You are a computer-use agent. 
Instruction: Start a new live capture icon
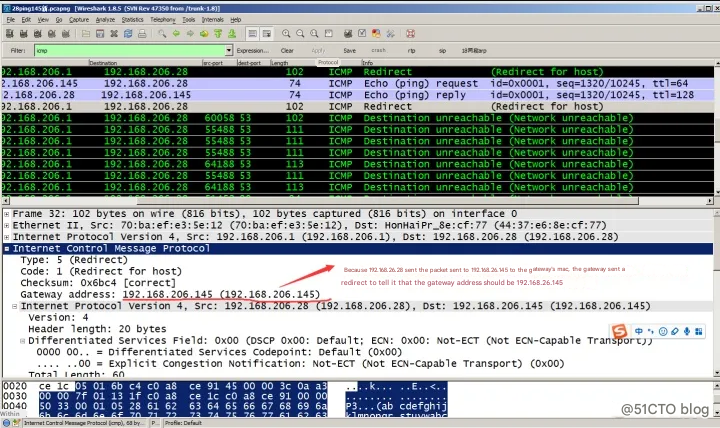coord(38,34)
